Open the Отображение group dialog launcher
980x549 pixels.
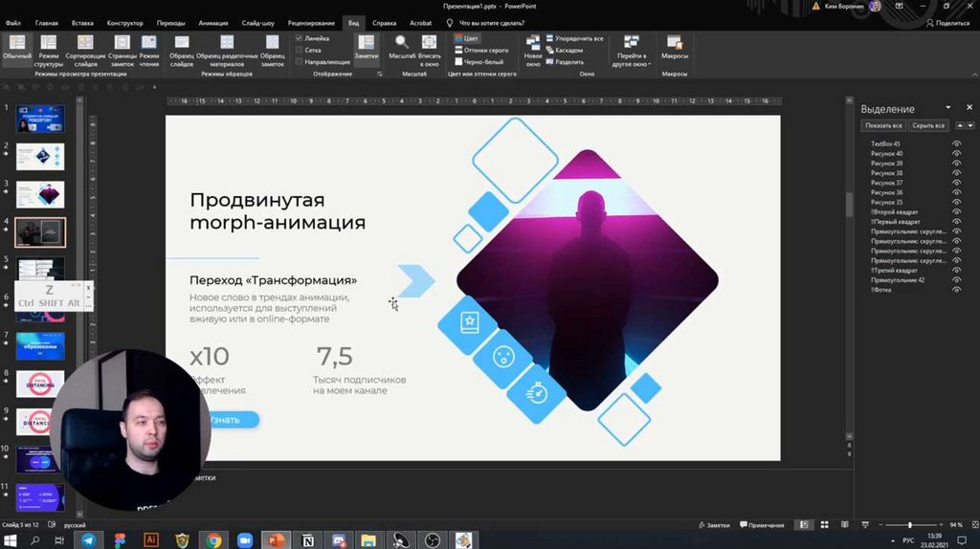379,74
